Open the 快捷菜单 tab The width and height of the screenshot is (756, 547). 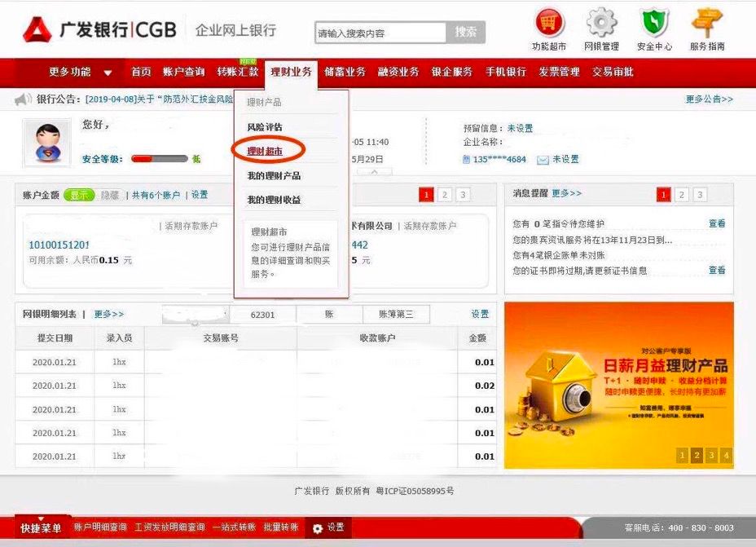tap(41, 527)
